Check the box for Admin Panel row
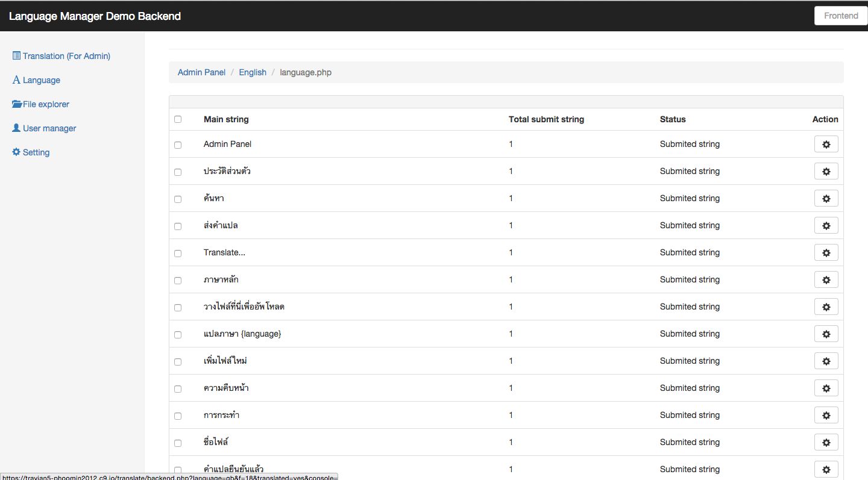The width and height of the screenshot is (868, 480). (x=178, y=145)
